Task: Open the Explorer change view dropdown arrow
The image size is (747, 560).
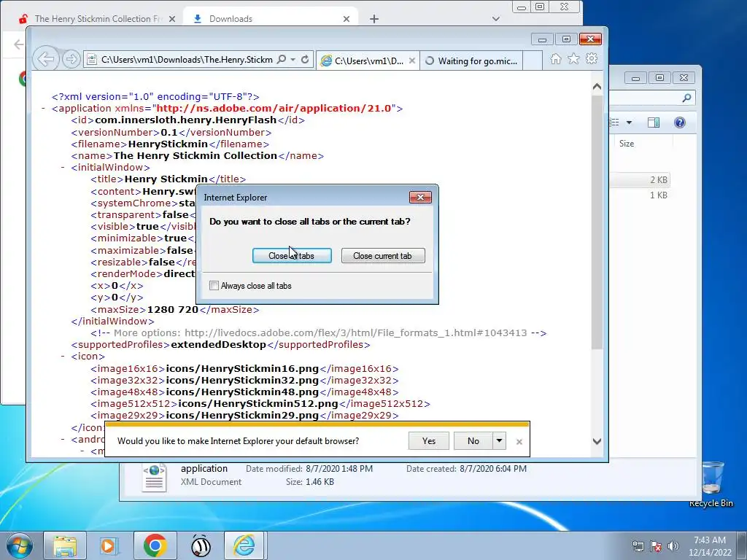Action: pos(629,122)
